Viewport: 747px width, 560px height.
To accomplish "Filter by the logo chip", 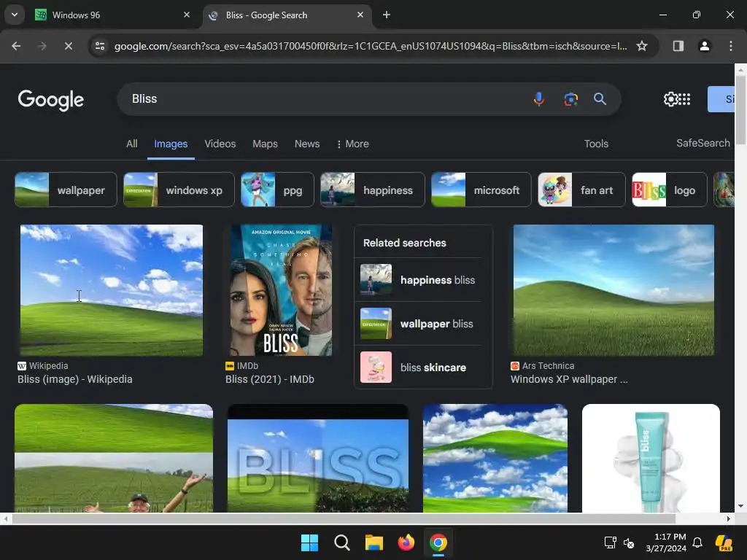I will point(670,190).
